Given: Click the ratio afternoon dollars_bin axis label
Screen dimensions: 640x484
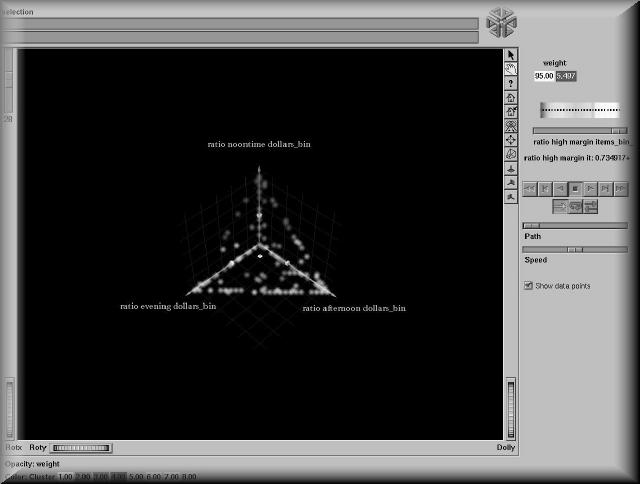Looking at the screenshot, I should 354,308.
